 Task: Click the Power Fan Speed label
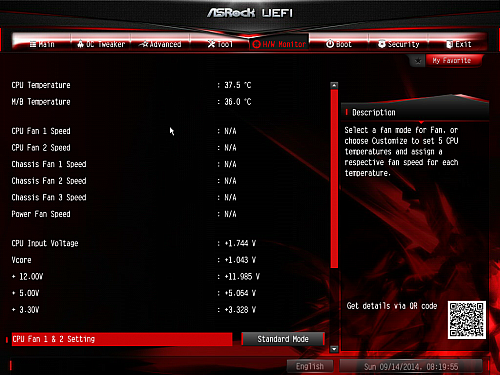coord(41,214)
